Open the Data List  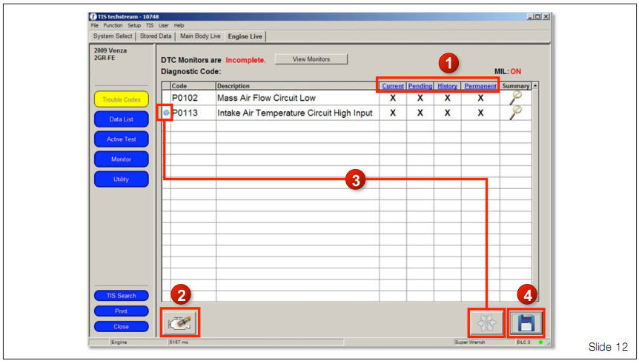[122, 119]
